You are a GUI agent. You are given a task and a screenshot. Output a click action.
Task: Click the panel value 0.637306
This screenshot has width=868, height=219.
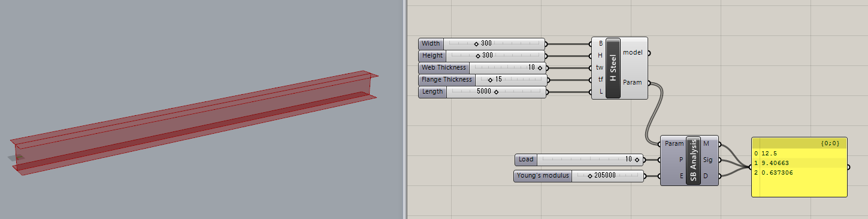pyautogui.click(x=778, y=172)
